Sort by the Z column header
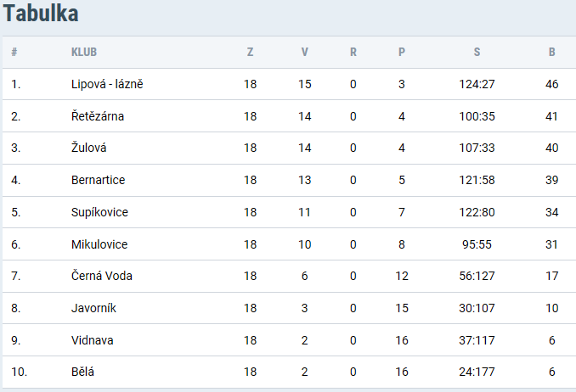This screenshot has width=576, height=392. (x=250, y=52)
